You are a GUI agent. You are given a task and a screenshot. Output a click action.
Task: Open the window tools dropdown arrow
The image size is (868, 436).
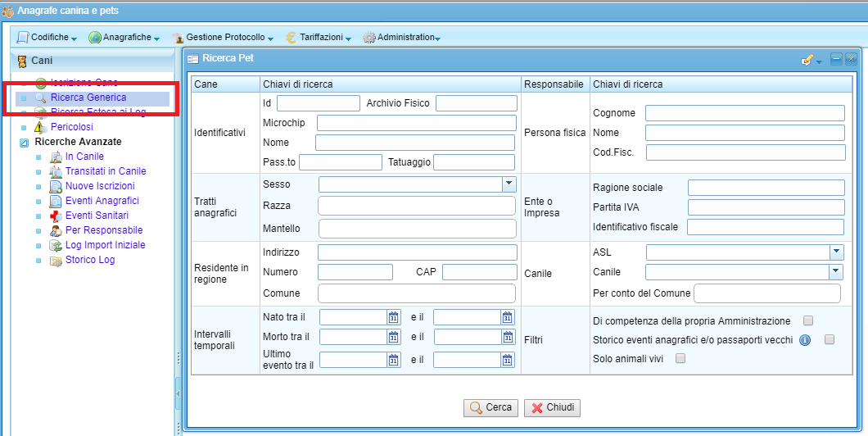[x=819, y=61]
